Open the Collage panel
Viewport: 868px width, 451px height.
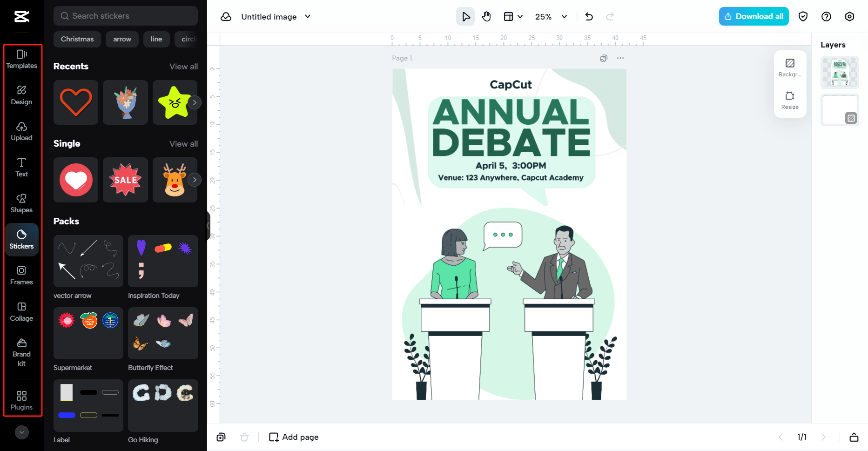pos(21,312)
